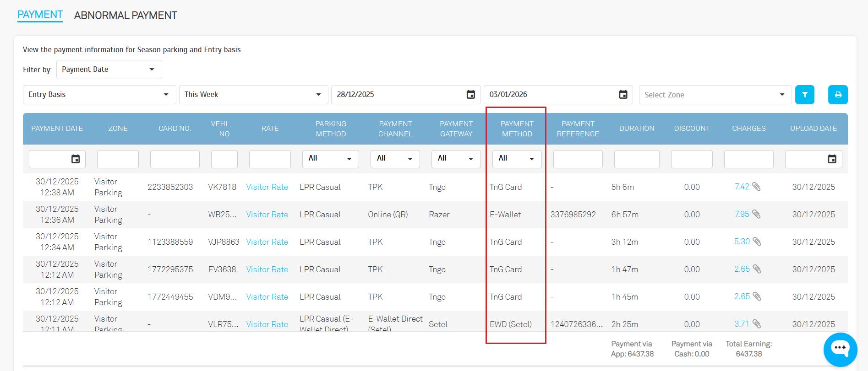Select the Payment tab

[x=40, y=15]
